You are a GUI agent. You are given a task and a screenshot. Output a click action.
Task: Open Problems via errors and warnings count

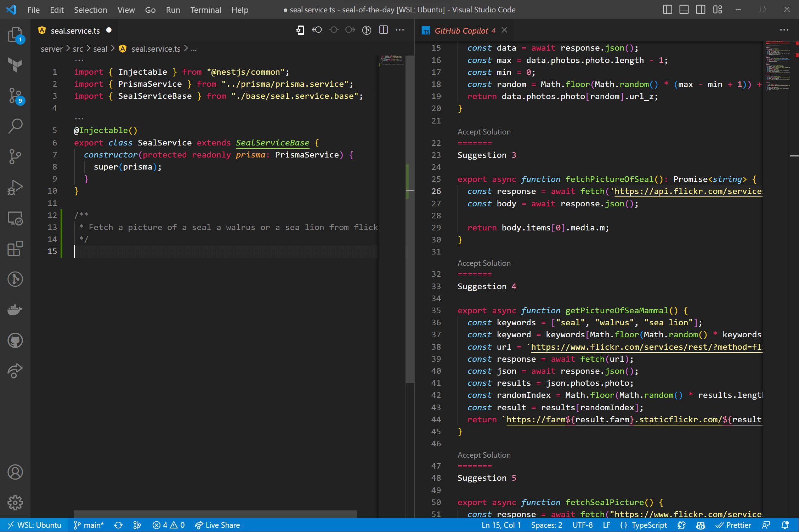coord(168,525)
